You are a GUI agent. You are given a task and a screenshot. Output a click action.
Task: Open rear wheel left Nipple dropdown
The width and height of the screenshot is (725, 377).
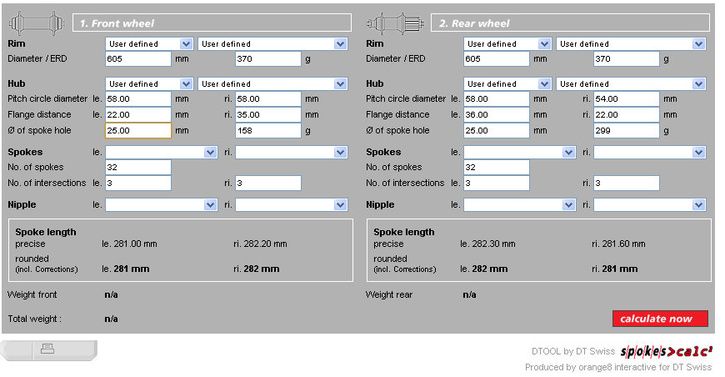[x=520, y=204]
